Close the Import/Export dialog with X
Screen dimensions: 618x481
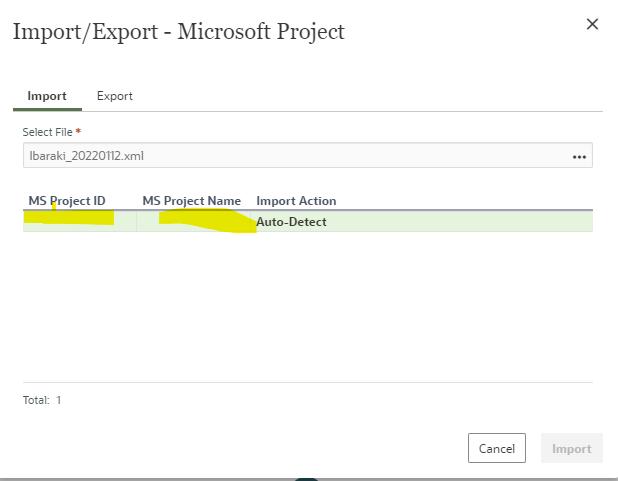592,24
